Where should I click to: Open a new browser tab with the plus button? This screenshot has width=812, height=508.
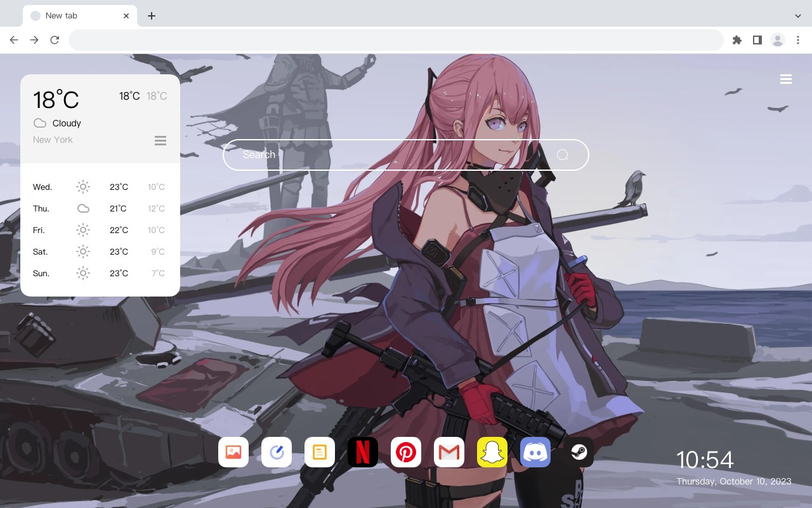[151, 16]
